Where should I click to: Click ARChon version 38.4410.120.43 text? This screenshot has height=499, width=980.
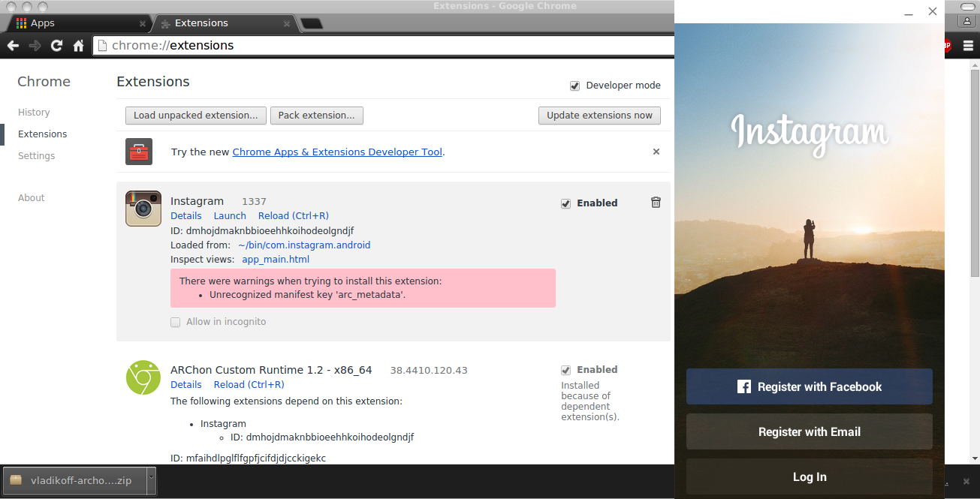coord(429,371)
